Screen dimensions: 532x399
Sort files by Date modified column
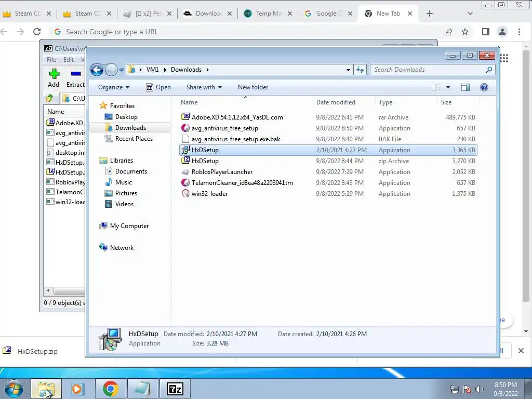coord(336,102)
